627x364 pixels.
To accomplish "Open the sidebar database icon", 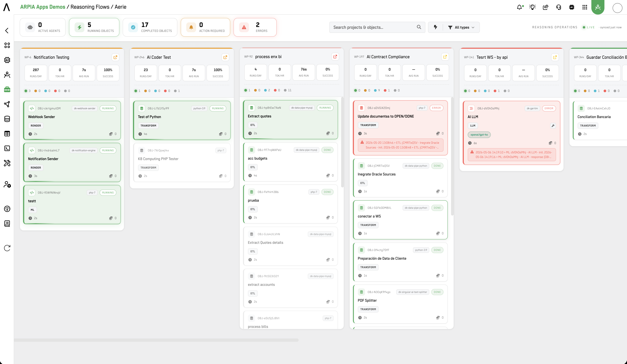I will [7, 119].
